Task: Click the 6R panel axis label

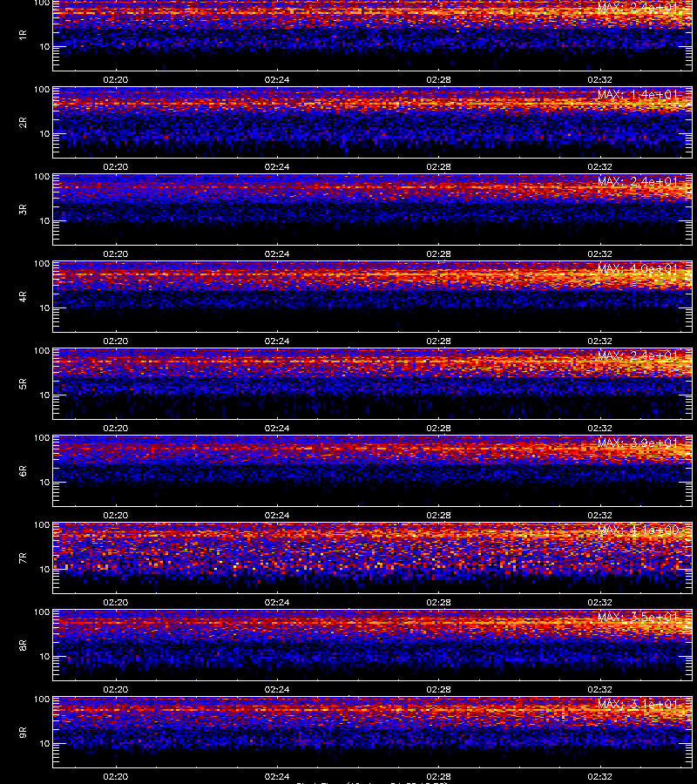Action: 23,471
